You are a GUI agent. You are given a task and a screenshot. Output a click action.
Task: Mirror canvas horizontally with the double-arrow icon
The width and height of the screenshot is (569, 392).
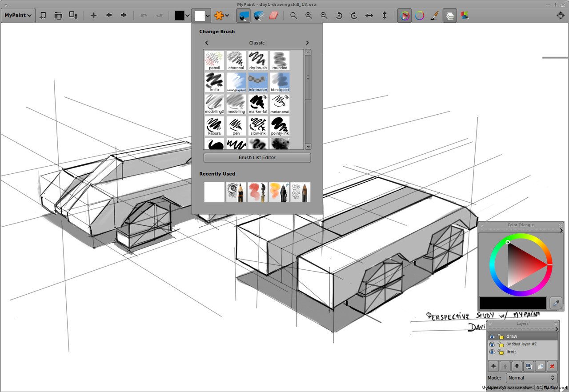(369, 16)
